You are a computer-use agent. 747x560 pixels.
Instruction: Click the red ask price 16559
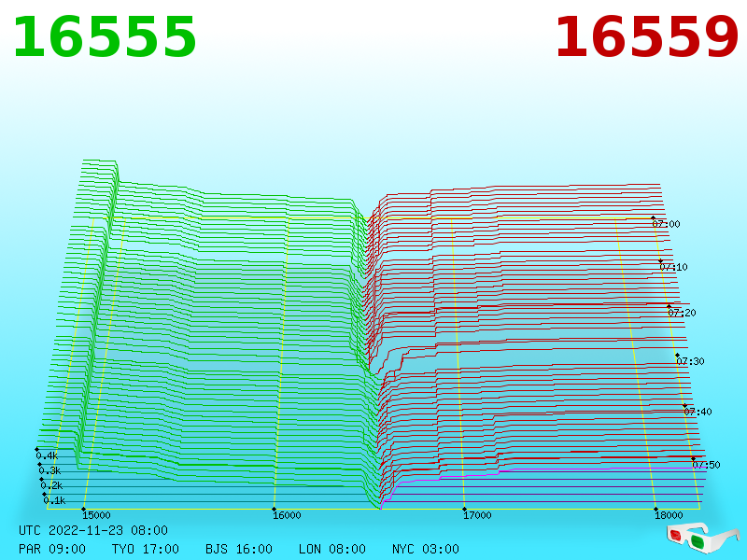pyautogui.click(x=647, y=37)
